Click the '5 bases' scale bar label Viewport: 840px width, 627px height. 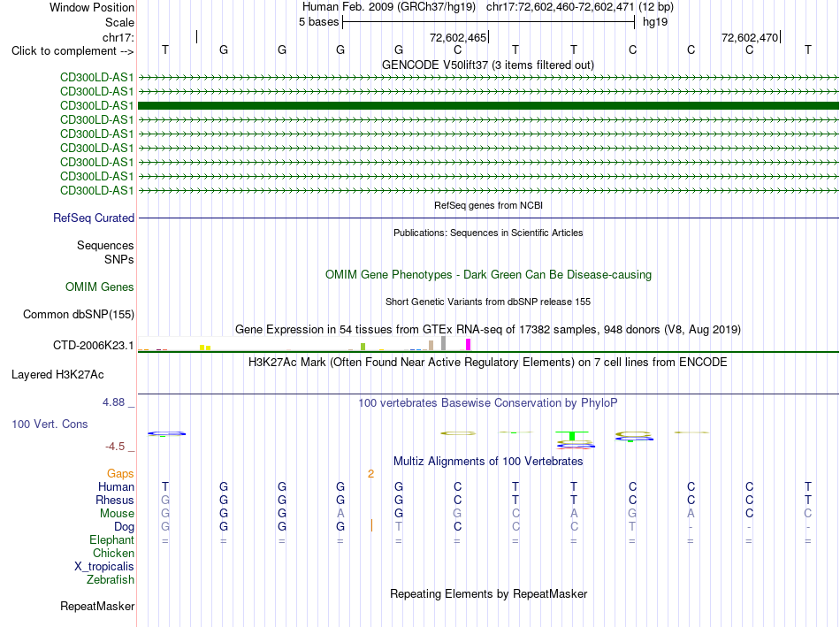(x=318, y=22)
